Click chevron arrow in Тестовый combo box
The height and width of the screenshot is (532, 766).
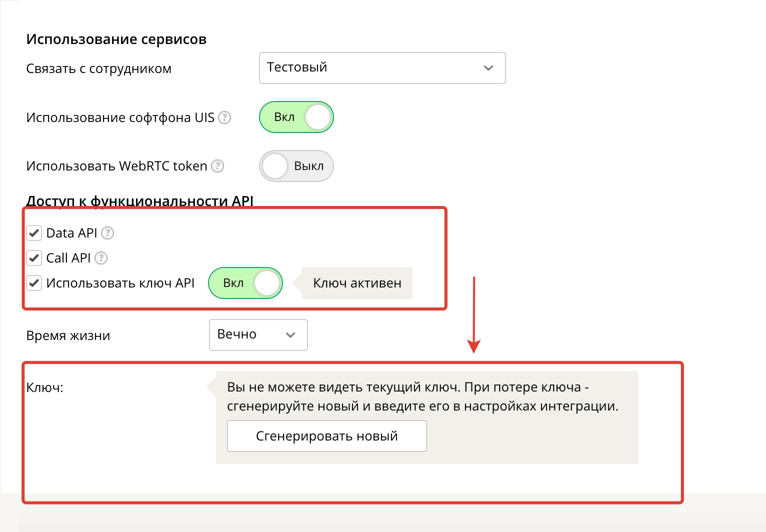tap(488, 68)
